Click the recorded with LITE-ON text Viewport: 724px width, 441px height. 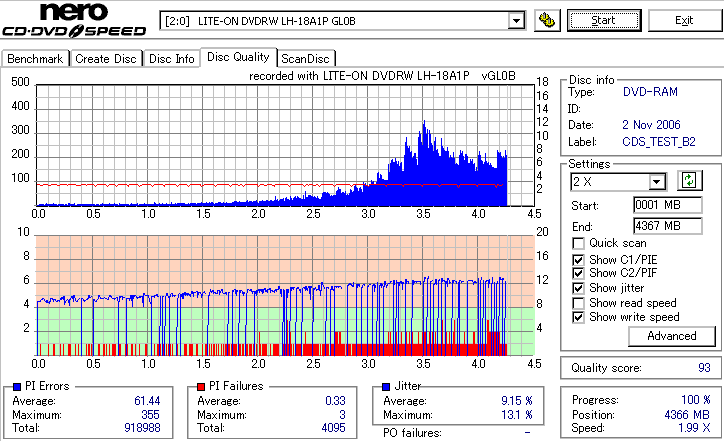pyautogui.click(x=382, y=76)
